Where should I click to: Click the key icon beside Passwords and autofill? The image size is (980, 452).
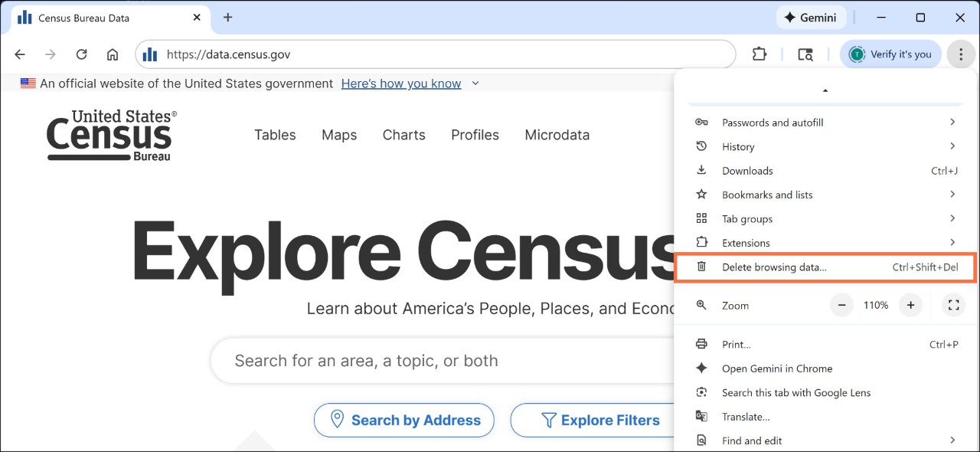point(701,122)
